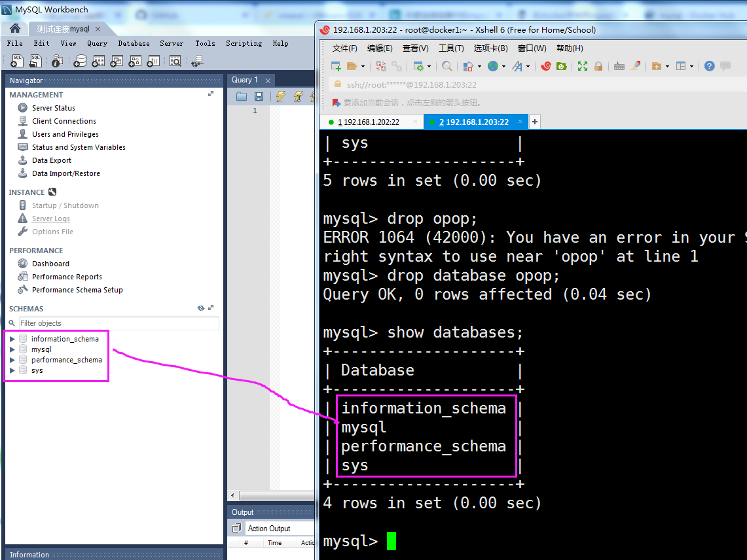The width and height of the screenshot is (747, 560).
Task: Execute statement under cursor icon
Action: (x=299, y=97)
